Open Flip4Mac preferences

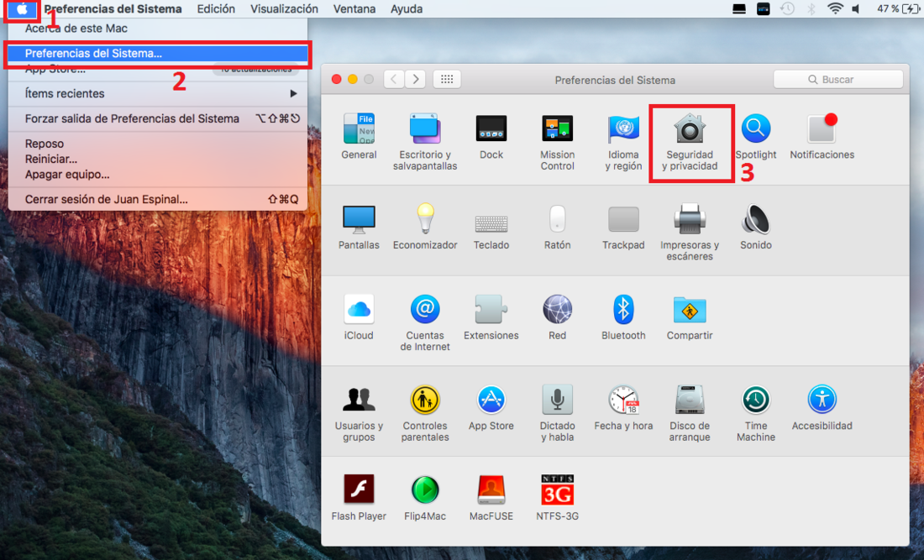425,498
